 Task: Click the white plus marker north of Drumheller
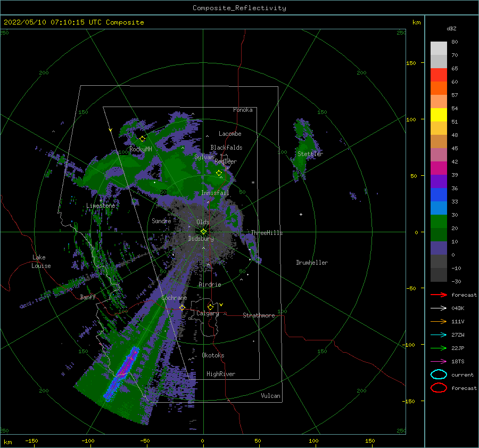301,214
